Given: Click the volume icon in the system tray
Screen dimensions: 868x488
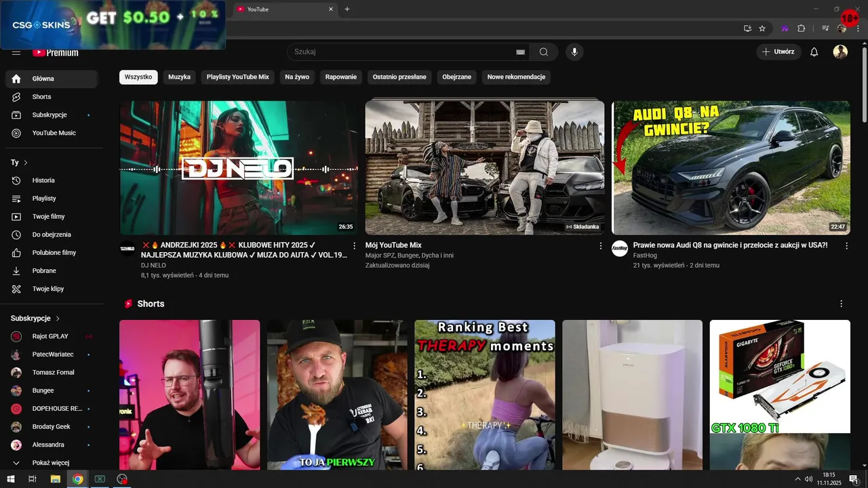Looking at the screenshot, I should coord(808,479).
